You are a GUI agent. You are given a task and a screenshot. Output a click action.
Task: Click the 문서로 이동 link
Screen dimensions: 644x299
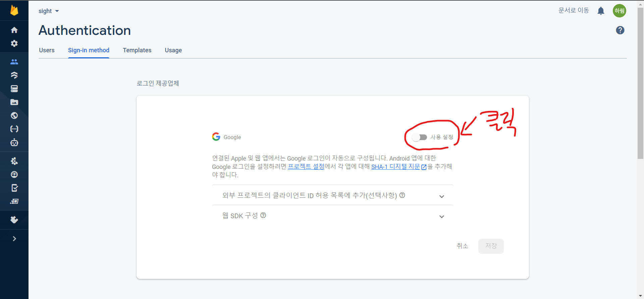tap(574, 10)
